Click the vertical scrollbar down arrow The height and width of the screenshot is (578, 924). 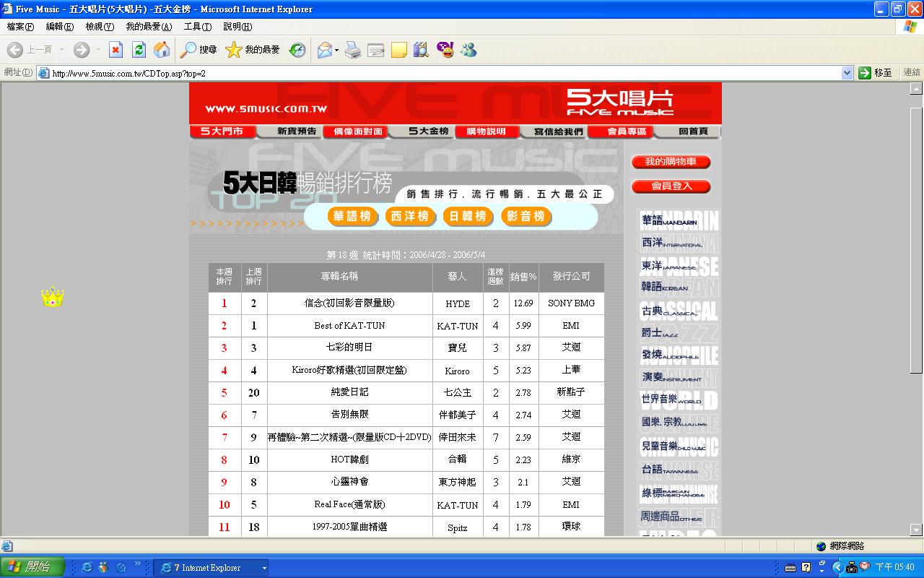tap(917, 530)
